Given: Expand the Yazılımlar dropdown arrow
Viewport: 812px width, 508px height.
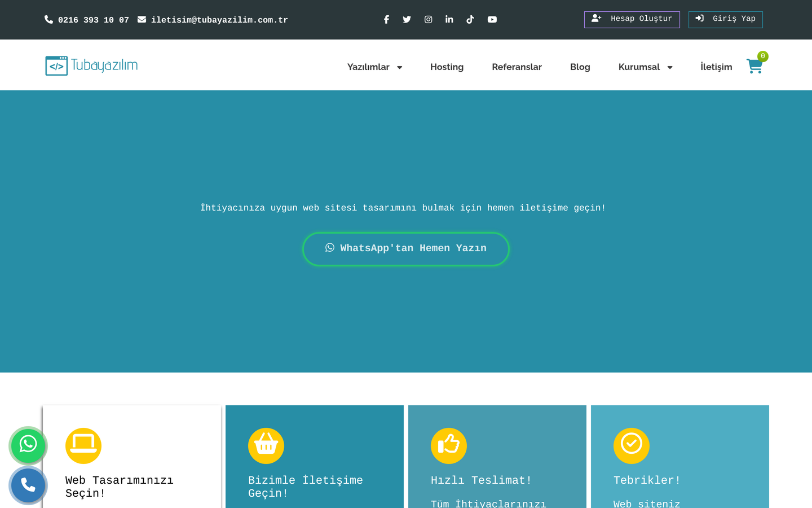Looking at the screenshot, I should click(x=399, y=67).
